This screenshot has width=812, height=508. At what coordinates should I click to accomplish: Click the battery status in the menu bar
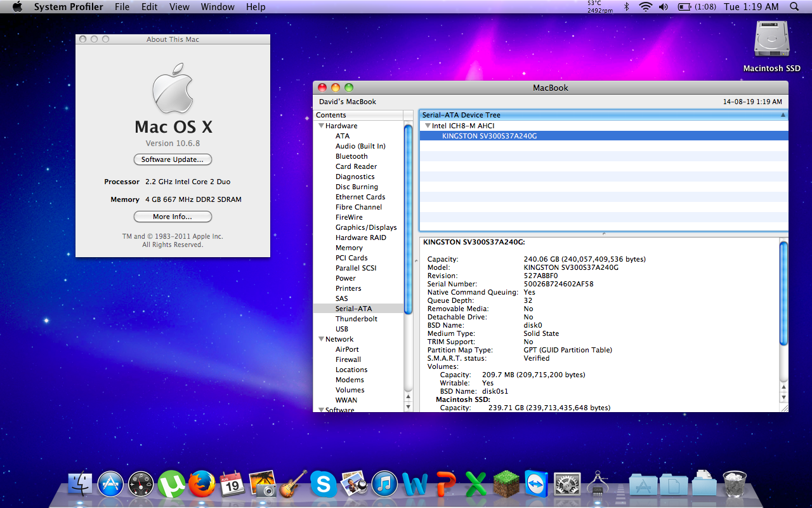point(697,7)
